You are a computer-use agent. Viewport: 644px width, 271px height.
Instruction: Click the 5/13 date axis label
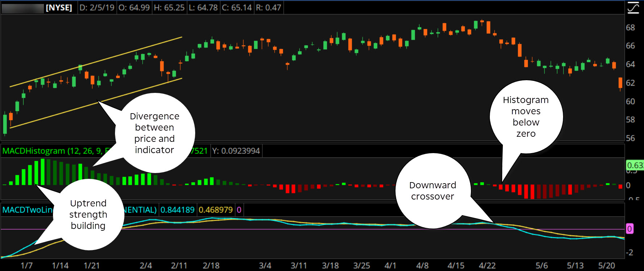[x=575, y=266]
